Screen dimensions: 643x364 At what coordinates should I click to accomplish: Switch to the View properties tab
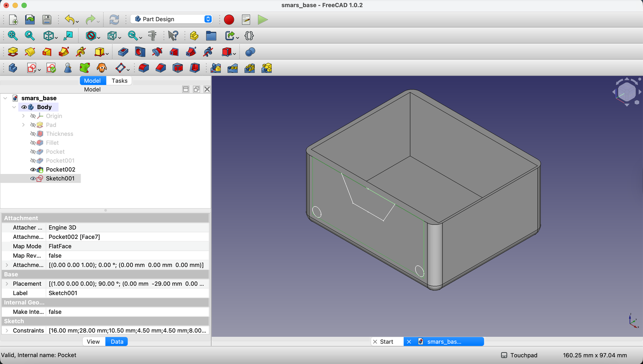click(x=93, y=342)
